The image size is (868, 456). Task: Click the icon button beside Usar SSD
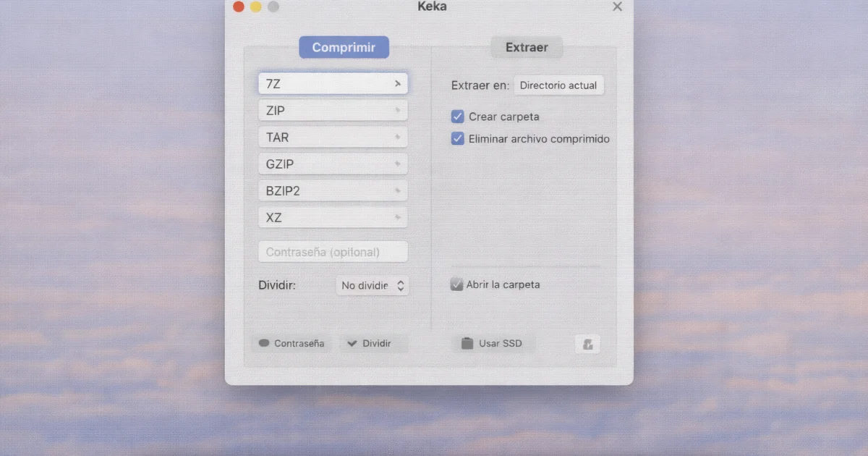(587, 345)
